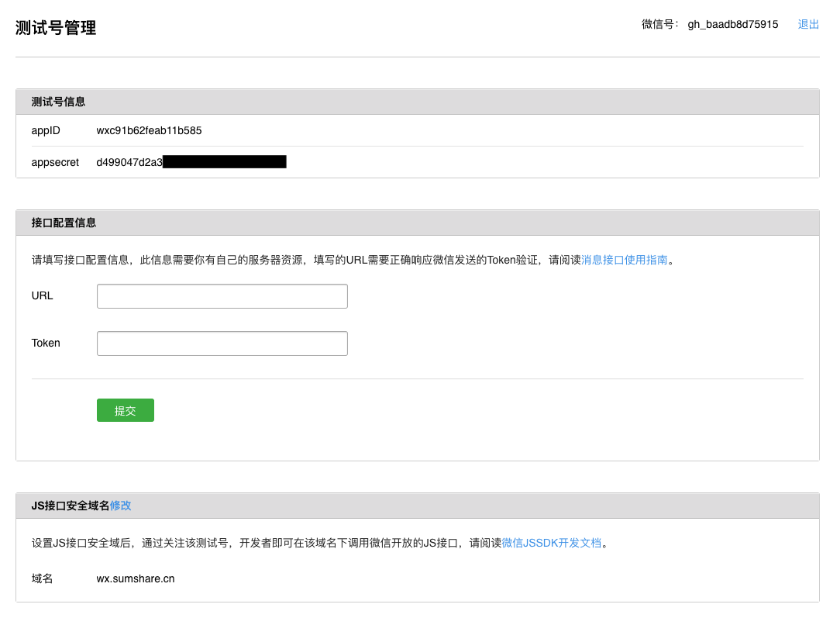Click the blacked-out part of the appsecret
The height and width of the screenshot is (618, 840).
point(225,162)
